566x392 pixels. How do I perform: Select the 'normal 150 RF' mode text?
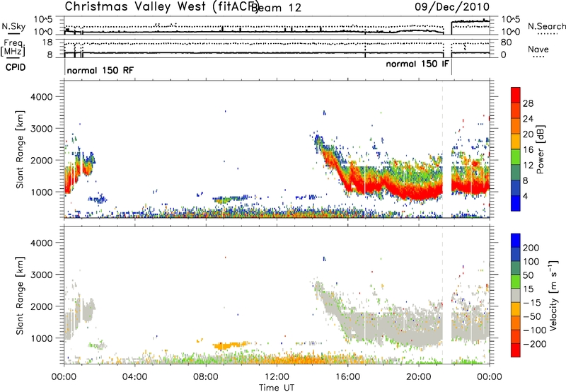click(x=100, y=70)
